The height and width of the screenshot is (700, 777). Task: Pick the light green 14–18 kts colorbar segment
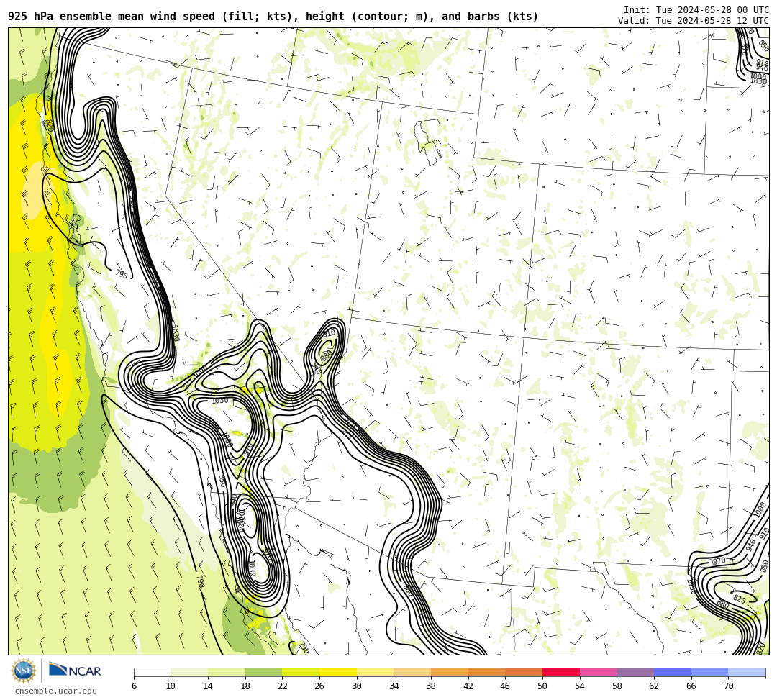(227, 672)
